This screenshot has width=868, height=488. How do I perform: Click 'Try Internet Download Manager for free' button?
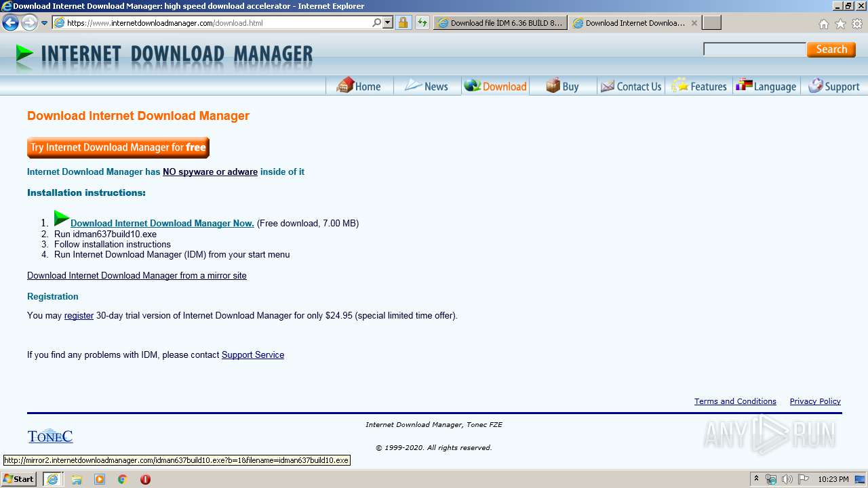pyautogui.click(x=118, y=147)
